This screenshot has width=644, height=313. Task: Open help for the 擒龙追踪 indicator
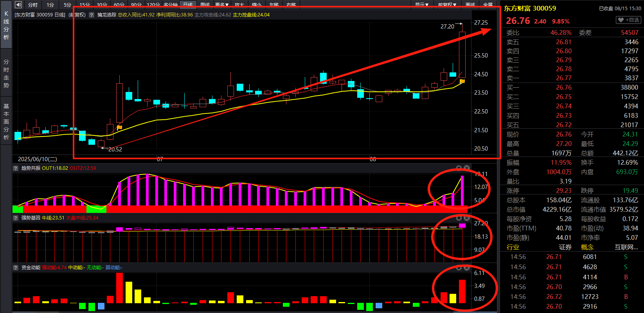click(92, 15)
